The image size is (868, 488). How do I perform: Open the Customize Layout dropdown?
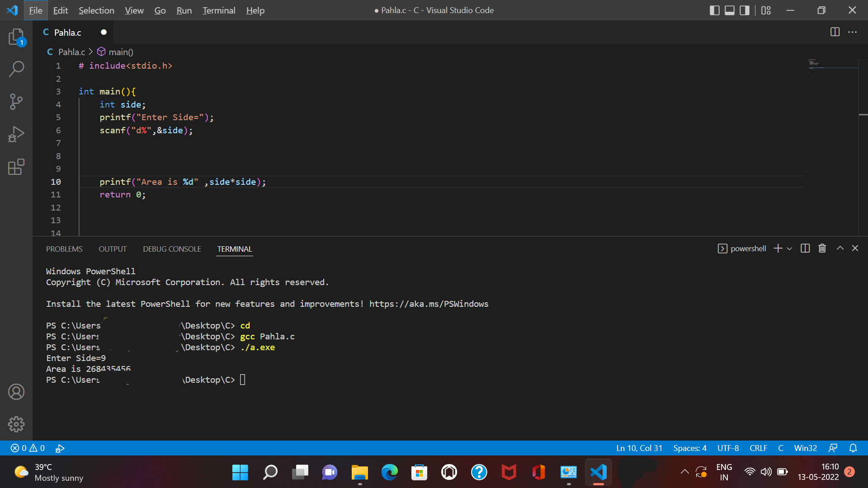pos(766,10)
